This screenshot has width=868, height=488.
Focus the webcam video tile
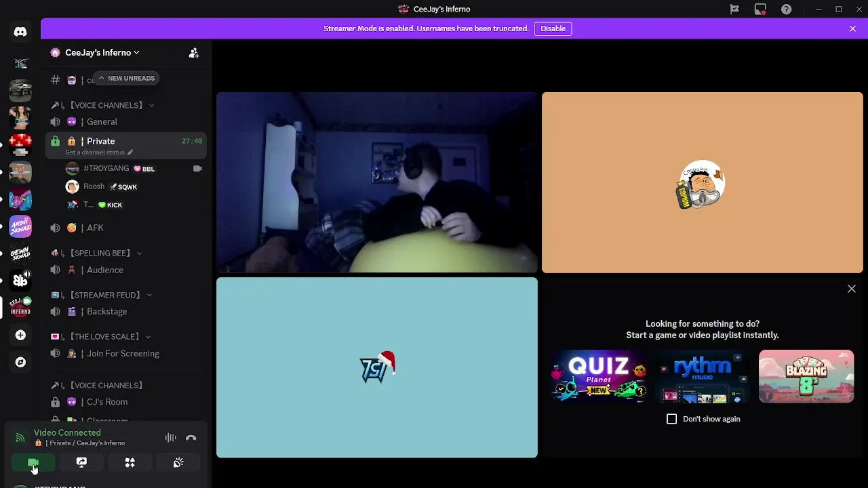pyautogui.click(x=377, y=182)
